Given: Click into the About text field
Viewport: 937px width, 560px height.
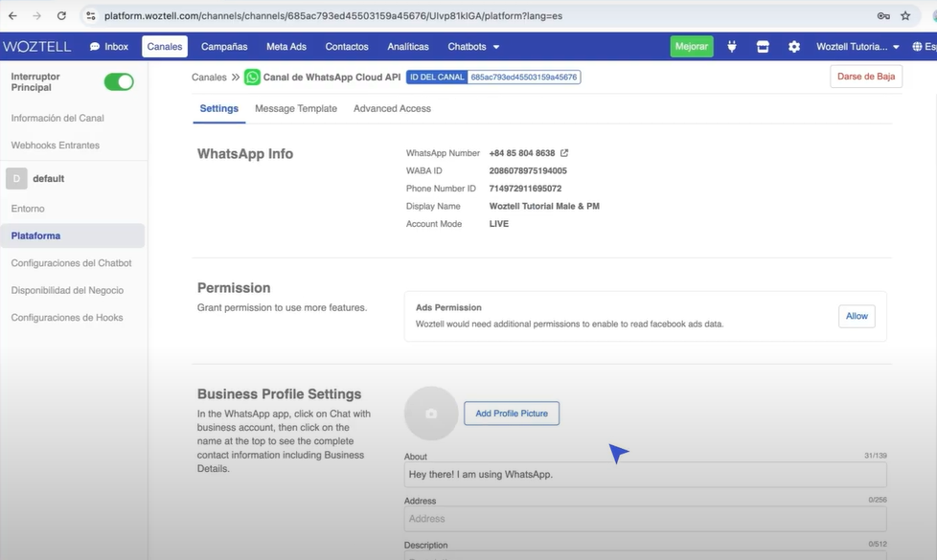Looking at the screenshot, I should (646, 475).
